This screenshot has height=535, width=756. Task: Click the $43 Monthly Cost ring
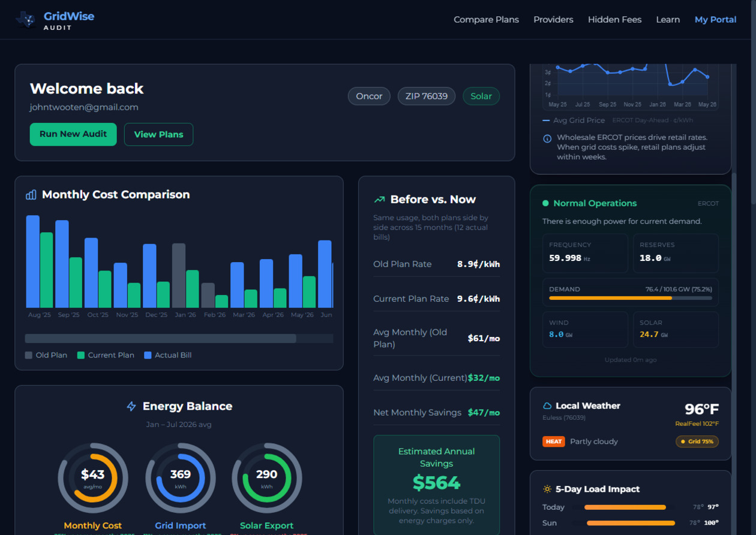pyautogui.click(x=93, y=478)
